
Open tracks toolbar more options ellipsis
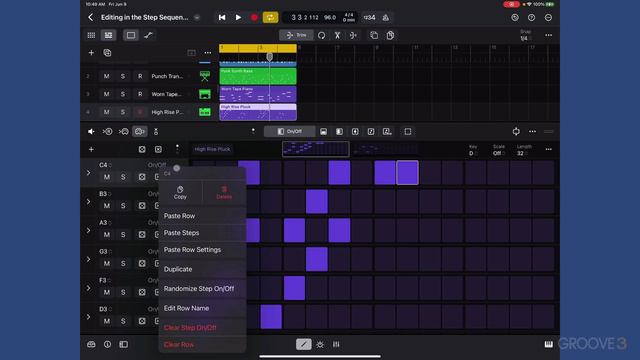click(x=549, y=36)
